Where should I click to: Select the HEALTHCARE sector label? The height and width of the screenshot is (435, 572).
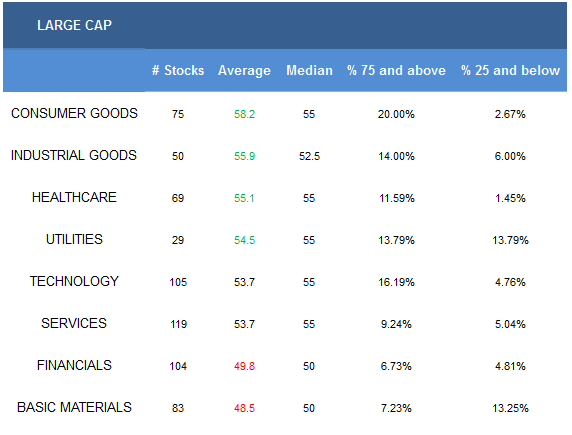point(74,197)
